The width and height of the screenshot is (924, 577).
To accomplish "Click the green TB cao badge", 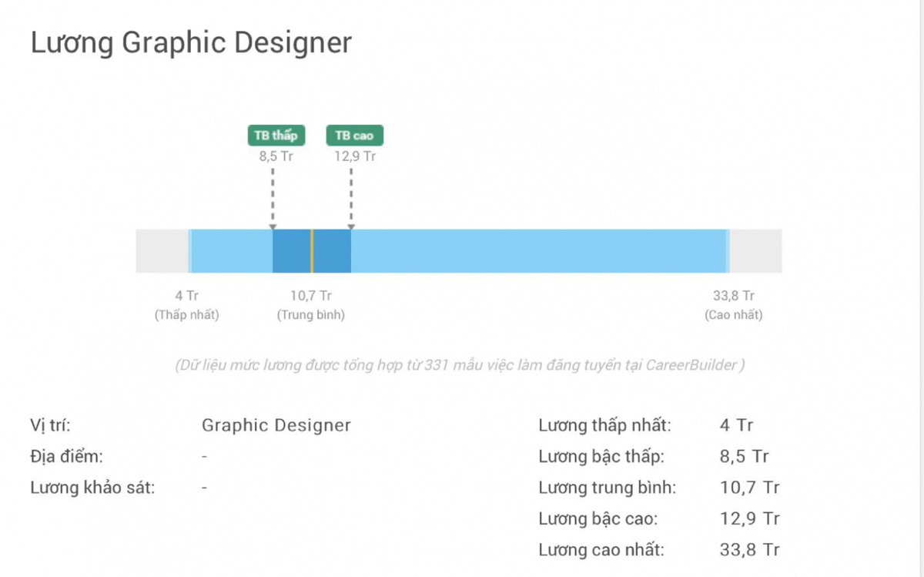I will 354,136.
